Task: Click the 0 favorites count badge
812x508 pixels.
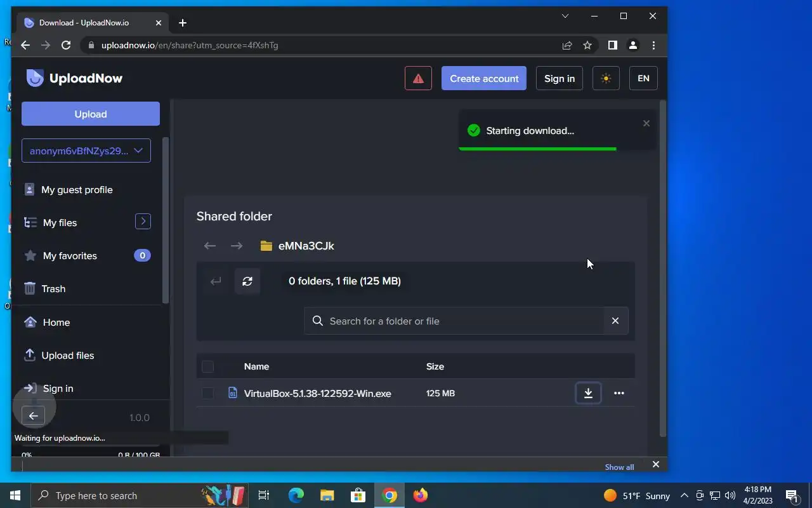Action: [x=142, y=255]
